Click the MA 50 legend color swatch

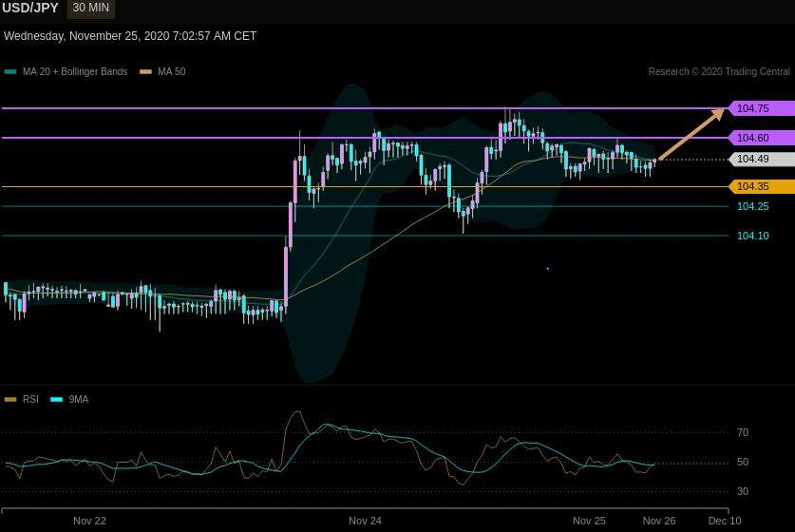pyautogui.click(x=145, y=71)
